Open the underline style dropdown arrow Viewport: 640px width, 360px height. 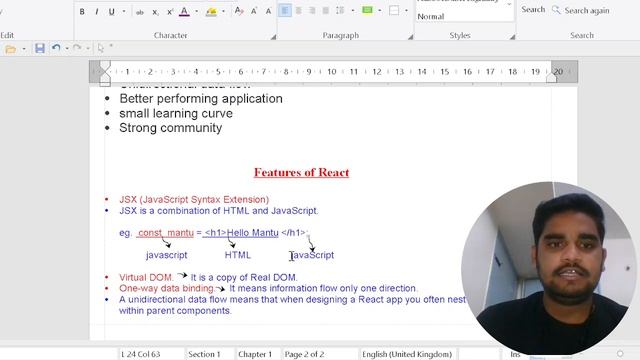(x=124, y=11)
